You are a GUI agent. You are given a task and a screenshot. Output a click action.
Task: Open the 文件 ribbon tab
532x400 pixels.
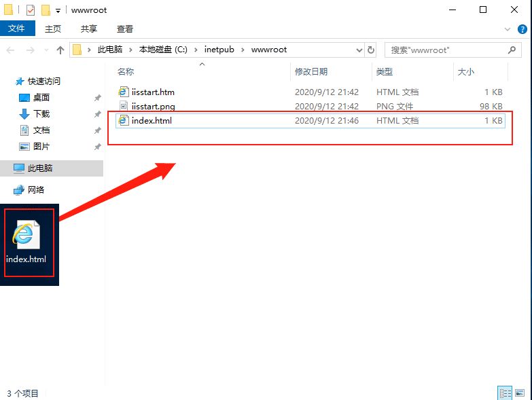pos(17,29)
